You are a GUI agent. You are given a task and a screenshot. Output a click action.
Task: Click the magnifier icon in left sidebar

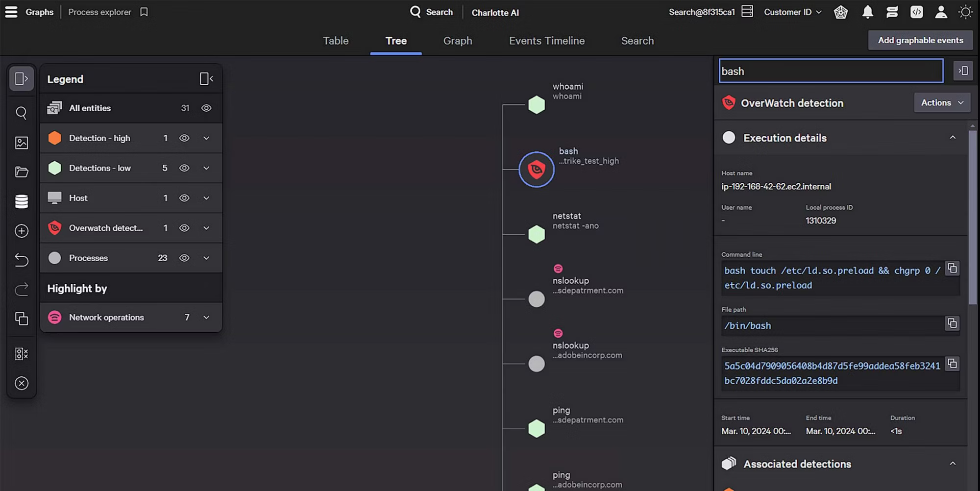22,113
